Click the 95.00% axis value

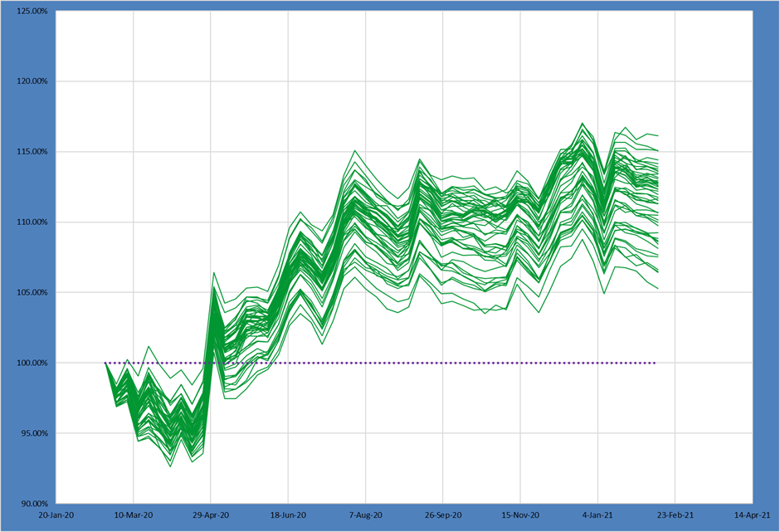34,433
